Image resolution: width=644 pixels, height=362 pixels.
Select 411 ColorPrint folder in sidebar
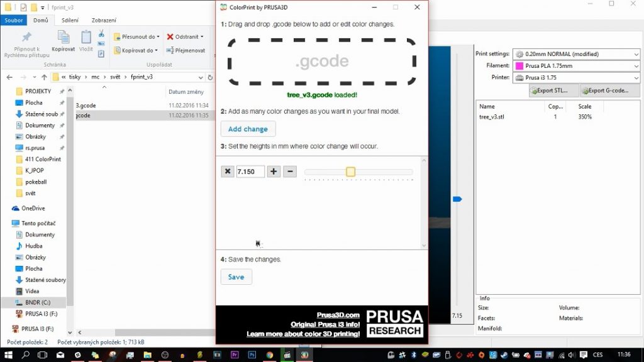coord(43,159)
